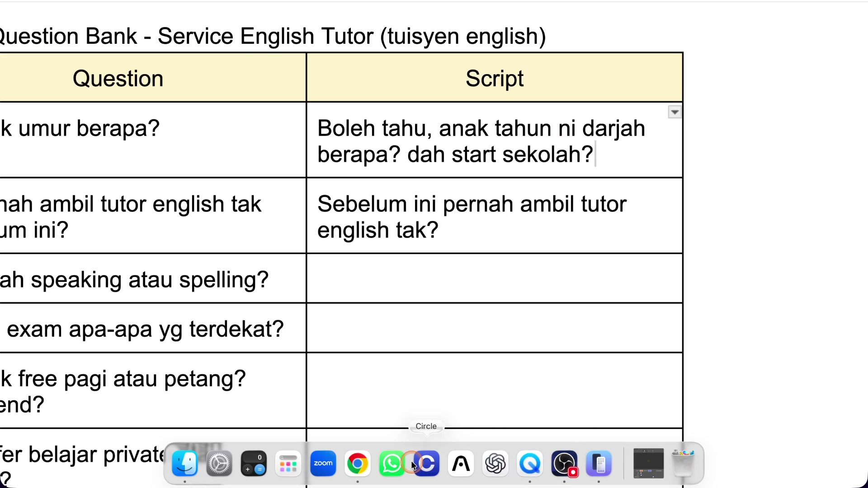Screen dimensions: 868x488
Task: Open the Launchpad apps grid icon
Action: pyautogui.click(x=288, y=464)
